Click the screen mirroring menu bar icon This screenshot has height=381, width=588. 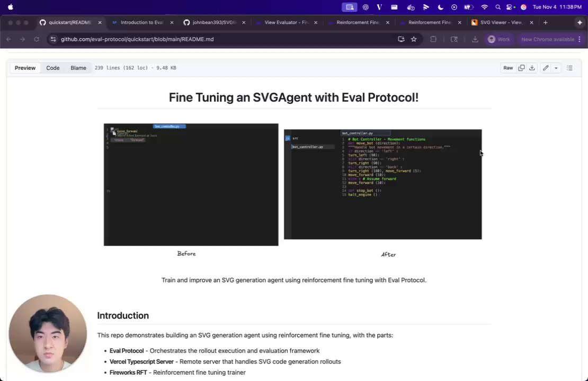click(x=350, y=7)
